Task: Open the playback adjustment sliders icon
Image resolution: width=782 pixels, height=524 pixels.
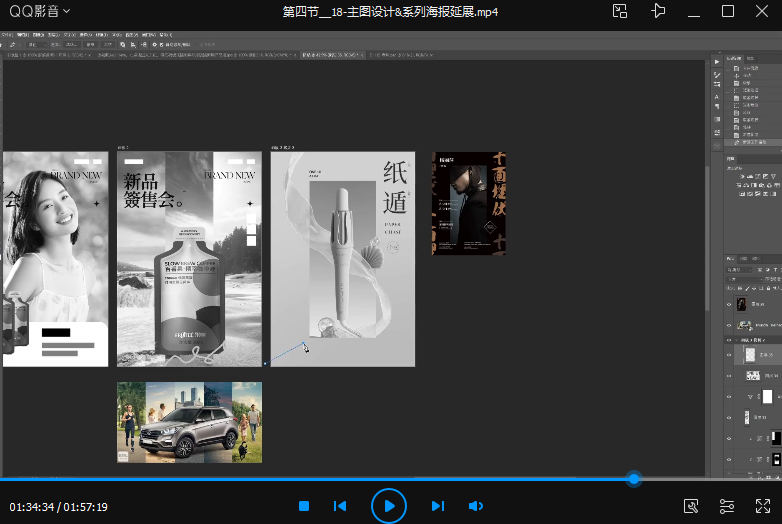Action: (727, 506)
